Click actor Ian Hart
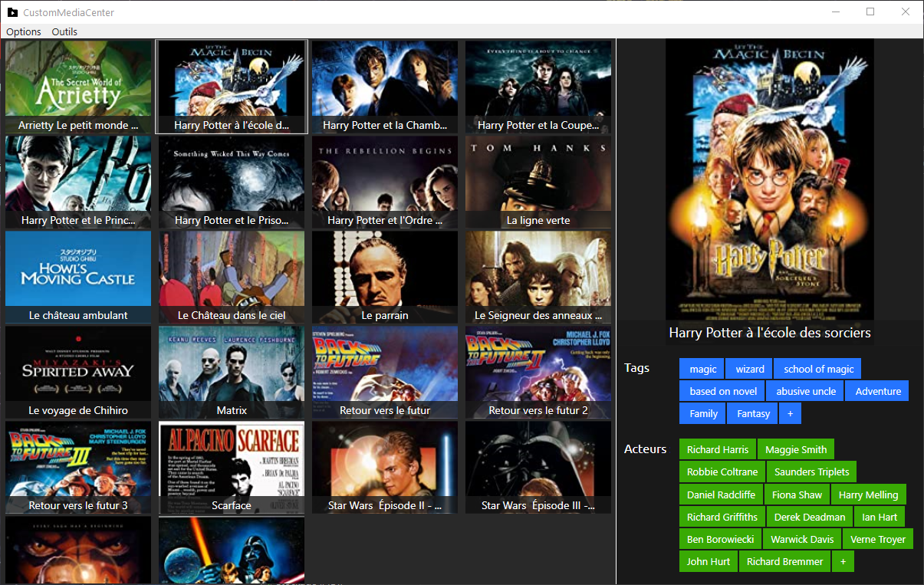The height and width of the screenshot is (585, 924). pos(880,517)
